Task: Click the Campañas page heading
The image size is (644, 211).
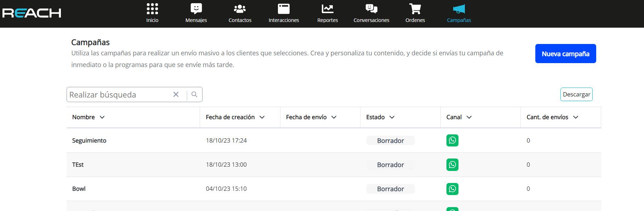Action: pos(90,42)
